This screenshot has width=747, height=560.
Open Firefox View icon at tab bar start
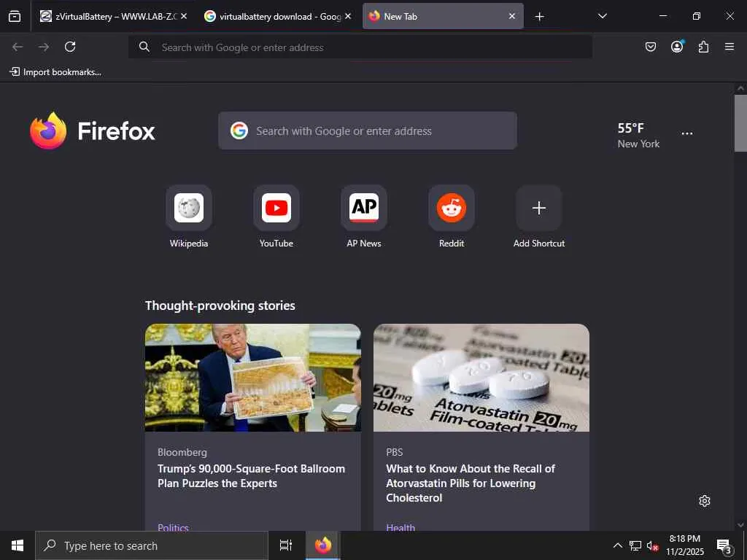coord(15,16)
